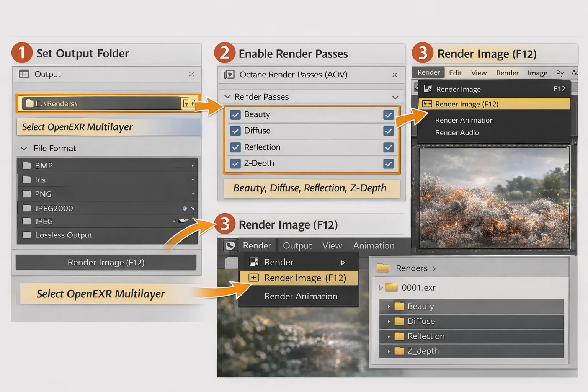The image size is (588, 392).
Task: Toggle the checkbox at the end of the Z-Depth row
Action: click(389, 164)
